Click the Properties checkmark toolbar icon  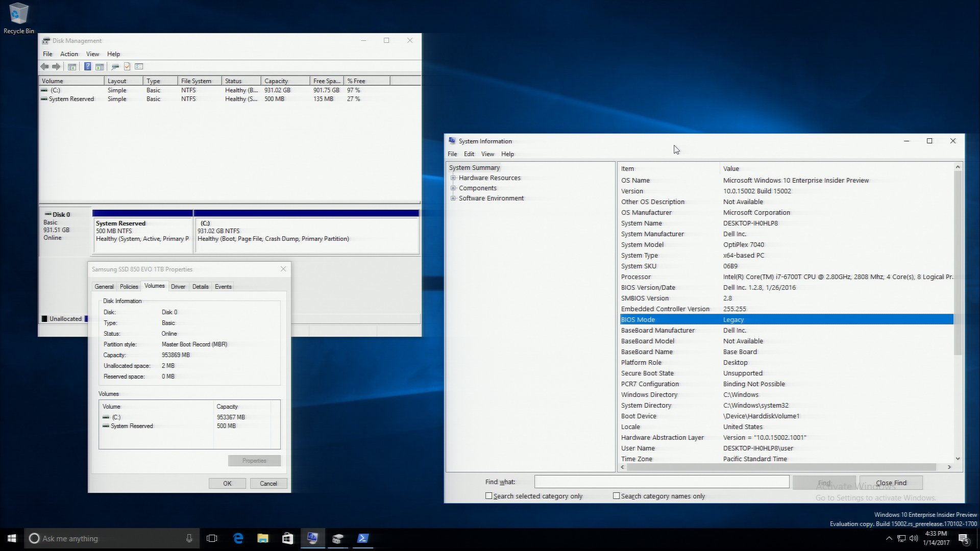click(x=127, y=67)
